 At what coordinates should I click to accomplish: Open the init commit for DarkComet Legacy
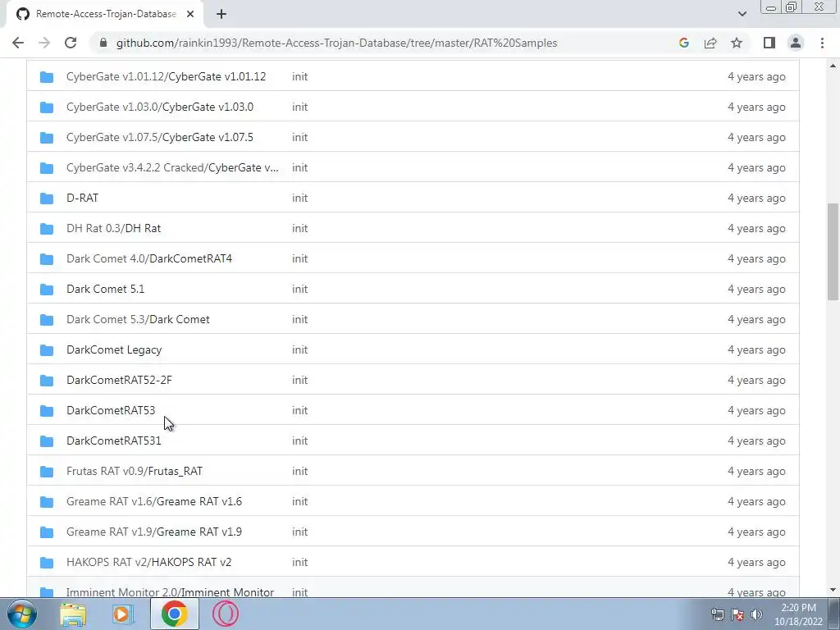299,349
